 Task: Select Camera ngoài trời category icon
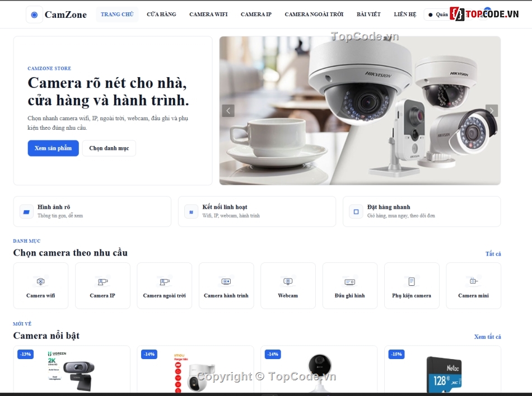(x=165, y=281)
